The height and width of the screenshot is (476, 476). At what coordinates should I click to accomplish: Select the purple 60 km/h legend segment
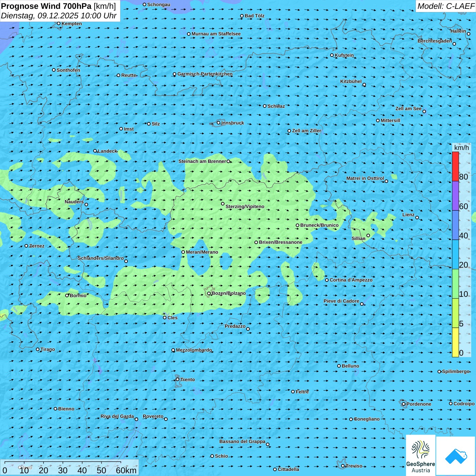[x=455, y=196]
